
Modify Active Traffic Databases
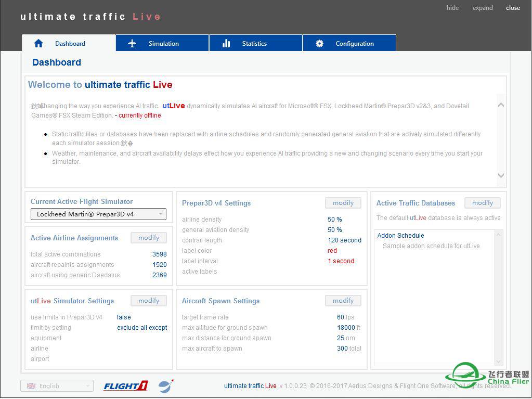483,203
